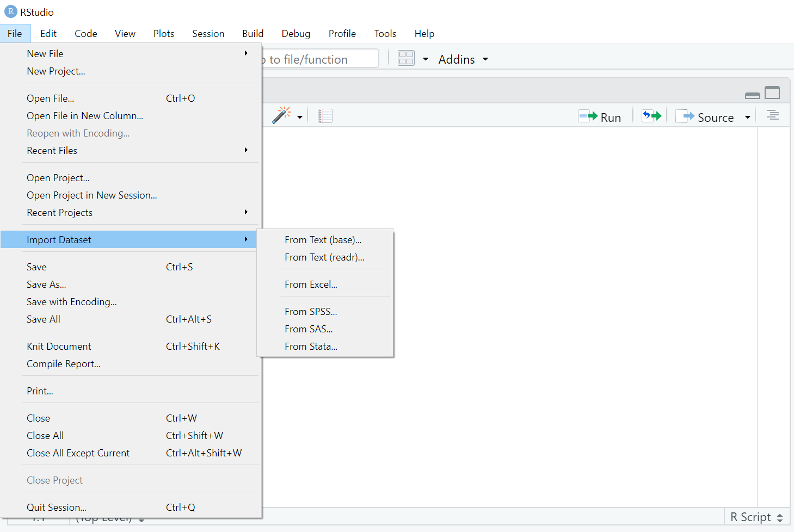Choose From Excel... import option

[325, 284]
